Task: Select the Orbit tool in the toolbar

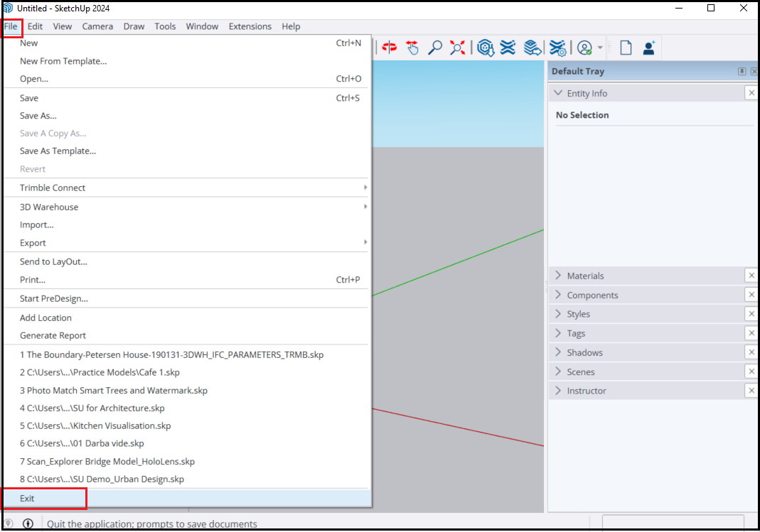Action: coord(390,48)
